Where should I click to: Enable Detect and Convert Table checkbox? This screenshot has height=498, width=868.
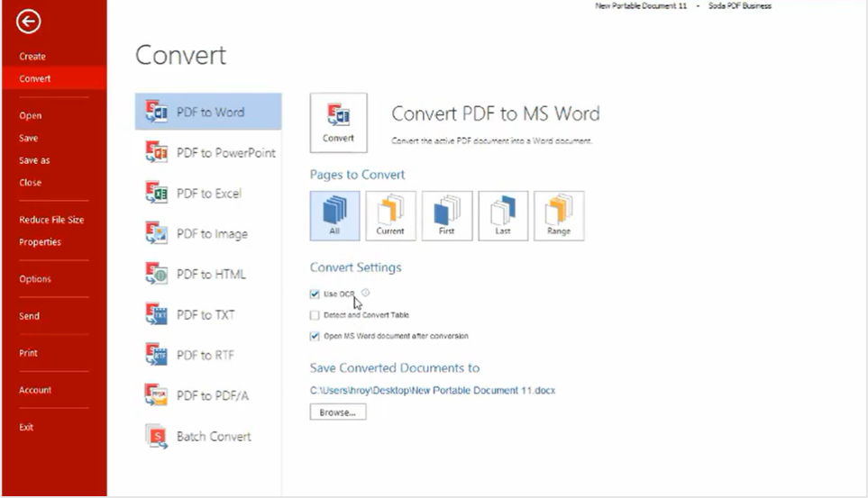click(315, 315)
